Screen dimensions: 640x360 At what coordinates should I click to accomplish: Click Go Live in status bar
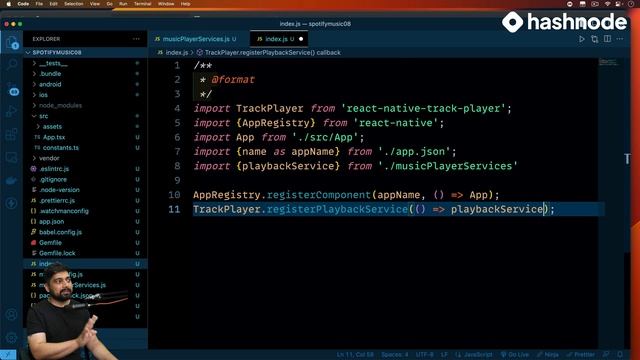(515, 354)
